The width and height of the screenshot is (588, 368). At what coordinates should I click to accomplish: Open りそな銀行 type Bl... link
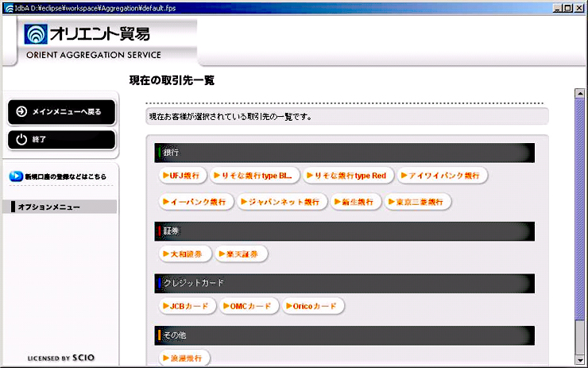click(x=254, y=176)
